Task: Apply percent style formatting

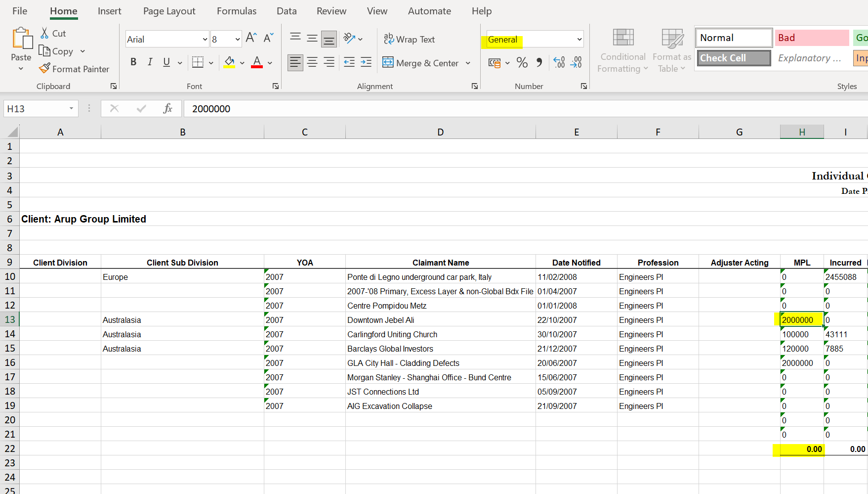Action: pos(522,62)
